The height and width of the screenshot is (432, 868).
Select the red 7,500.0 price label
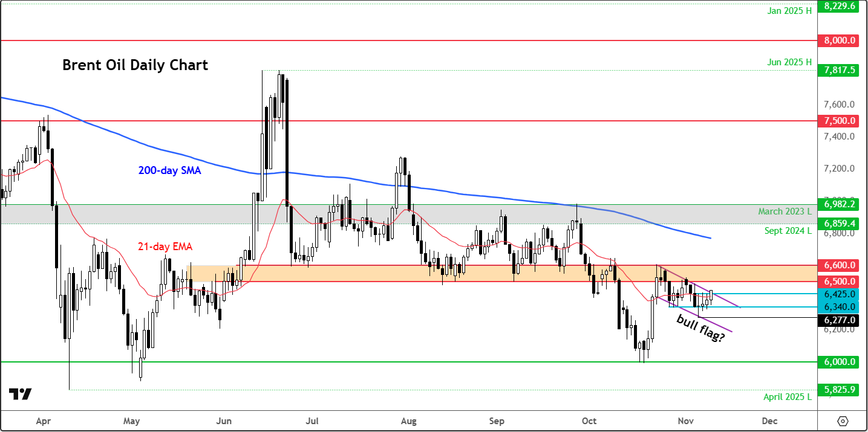(840, 120)
